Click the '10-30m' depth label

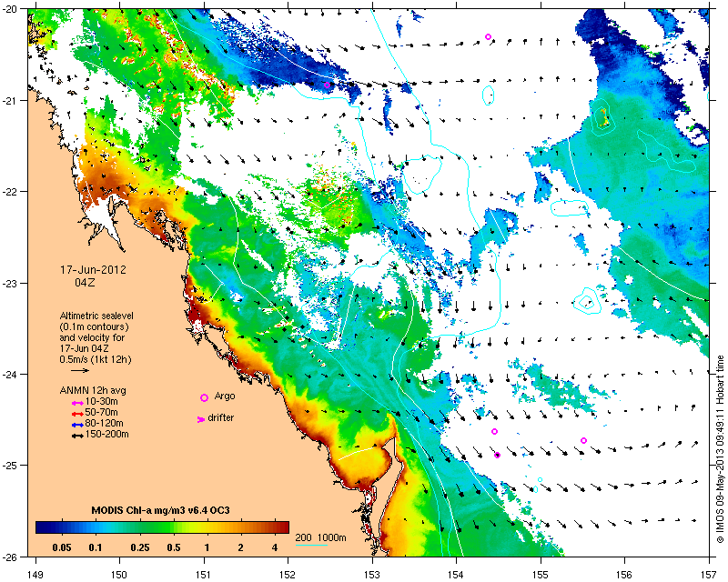(x=101, y=401)
